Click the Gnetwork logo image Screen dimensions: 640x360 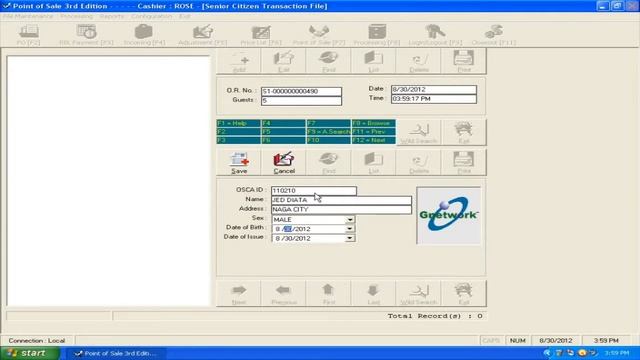449,216
